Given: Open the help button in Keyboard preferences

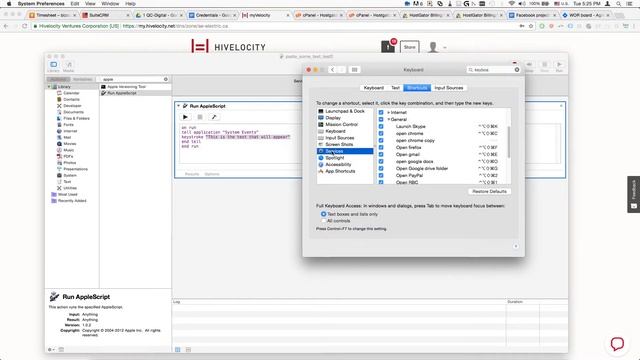Looking at the screenshot, I should (516, 246).
